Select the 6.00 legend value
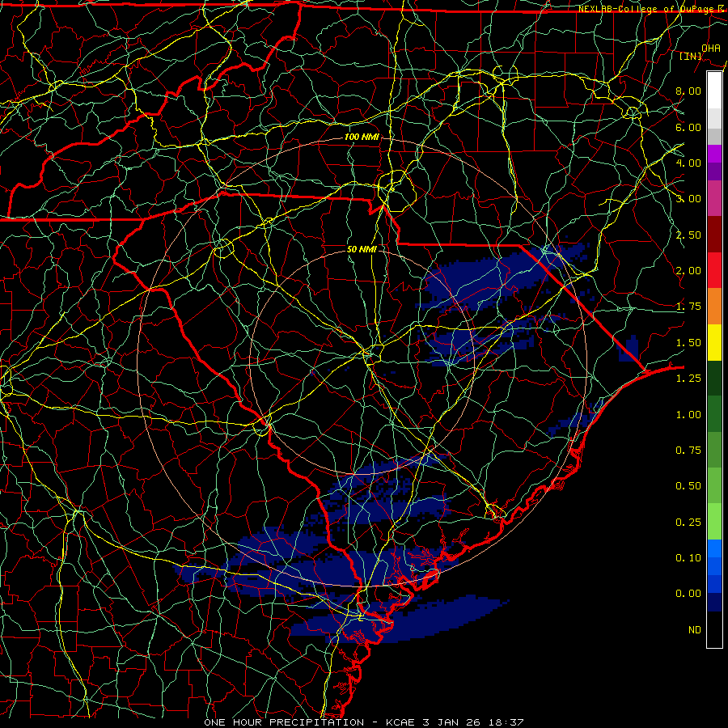This screenshot has height=728, width=728. [688, 127]
